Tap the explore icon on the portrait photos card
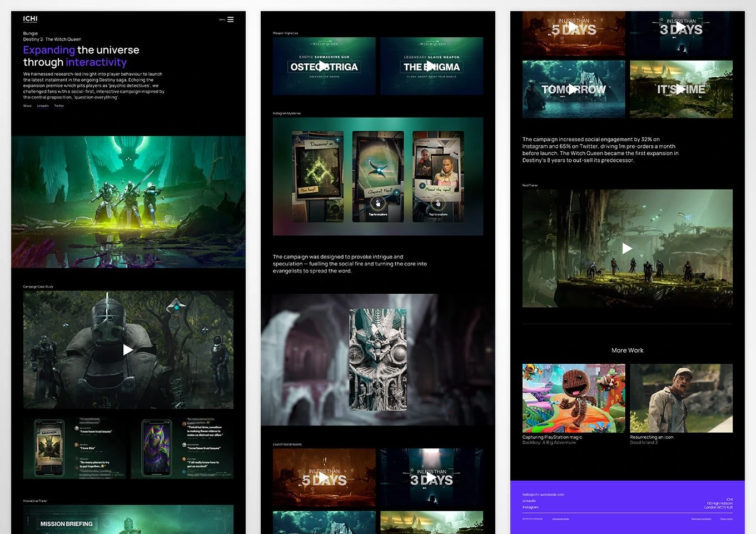Image resolution: width=756 pixels, height=534 pixels. [x=438, y=204]
